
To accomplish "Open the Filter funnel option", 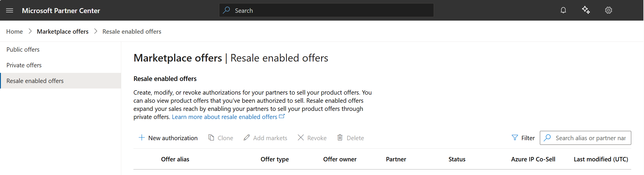I will coord(523,138).
